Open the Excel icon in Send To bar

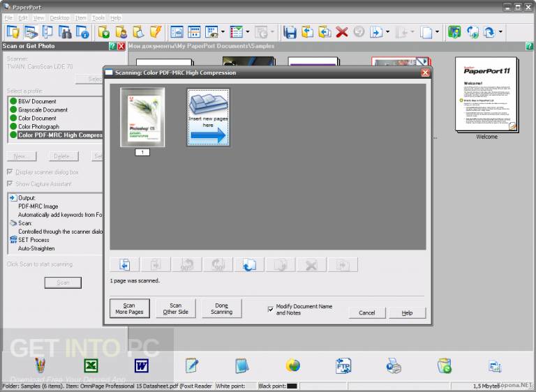(x=91, y=365)
